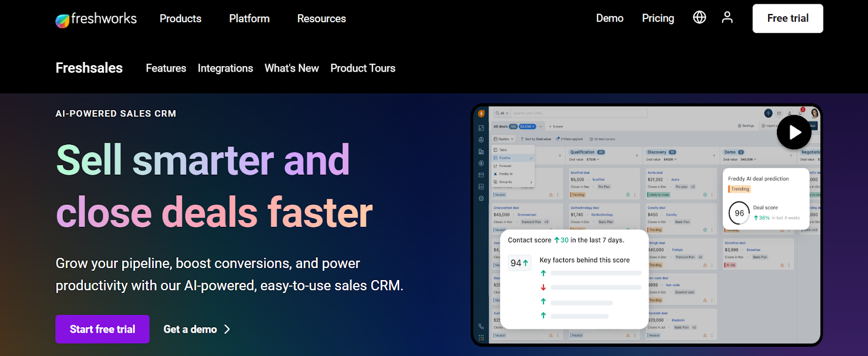Image resolution: width=868 pixels, height=356 pixels.
Task: Open the user account icon
Action: (x=727, y=17)
